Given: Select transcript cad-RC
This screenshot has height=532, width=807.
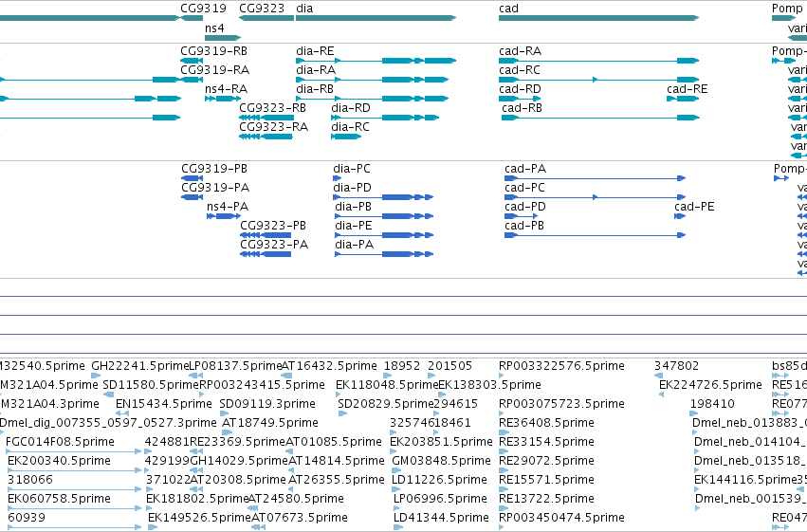Looking at the screenshot, I should [520, 70].
